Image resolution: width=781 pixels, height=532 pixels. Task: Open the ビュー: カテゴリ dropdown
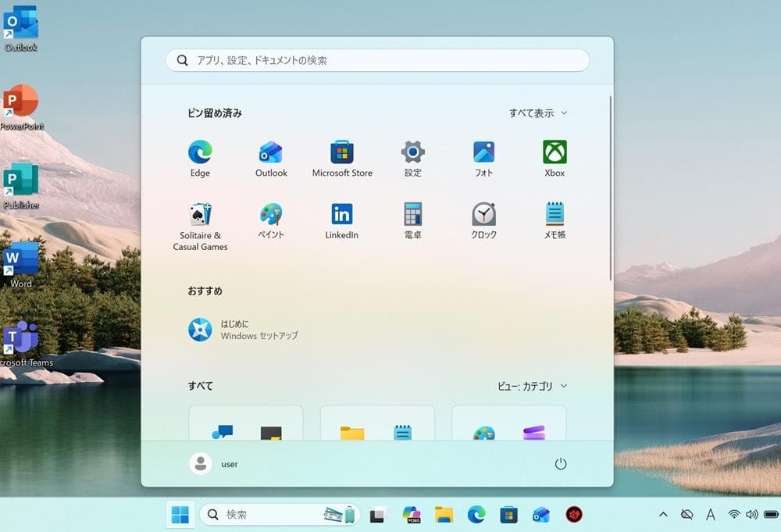(x=532, y=386)
